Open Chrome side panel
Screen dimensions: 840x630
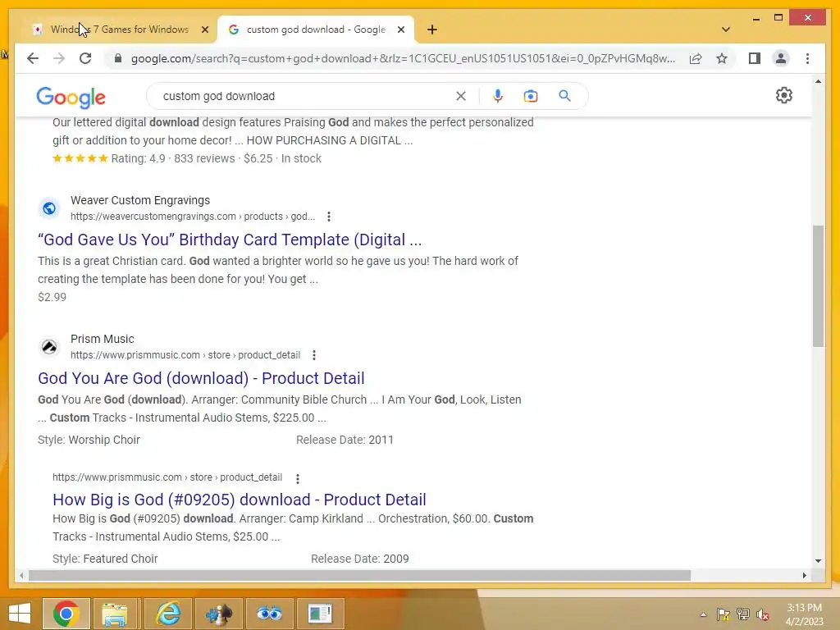(x=755, y=58)
